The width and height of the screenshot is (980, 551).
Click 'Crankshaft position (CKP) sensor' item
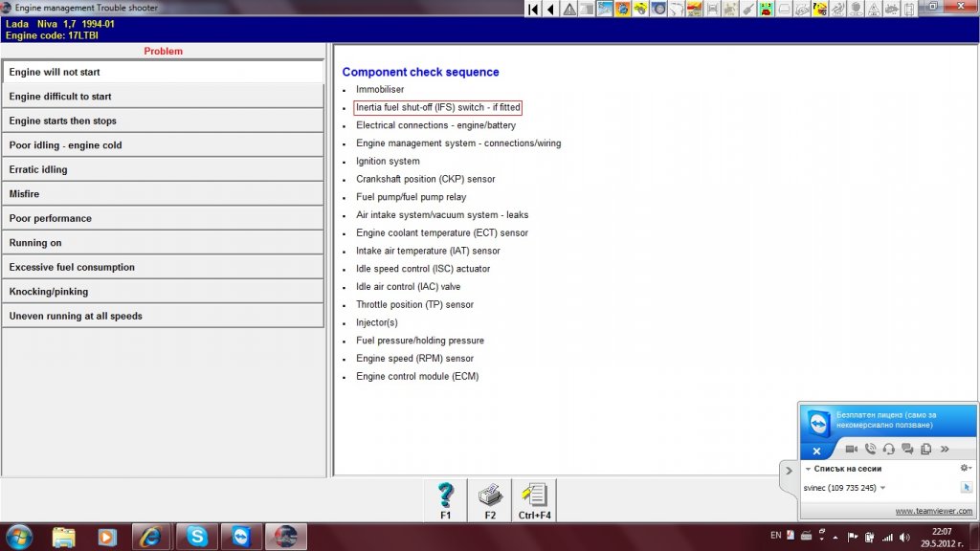tap(425, 179)
